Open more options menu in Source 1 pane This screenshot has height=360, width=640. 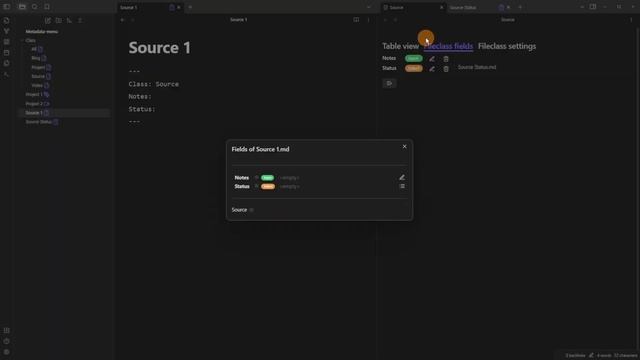tap(369, 20)
